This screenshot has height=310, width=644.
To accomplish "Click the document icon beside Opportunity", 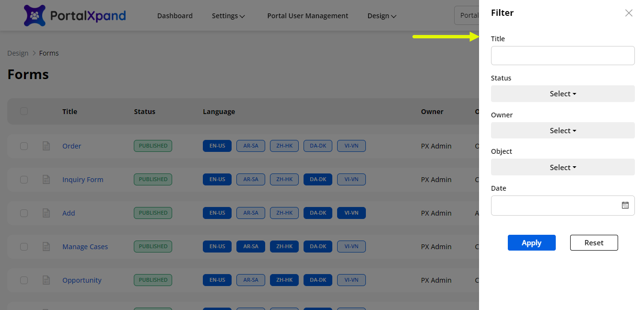I will tap(47, 280).
